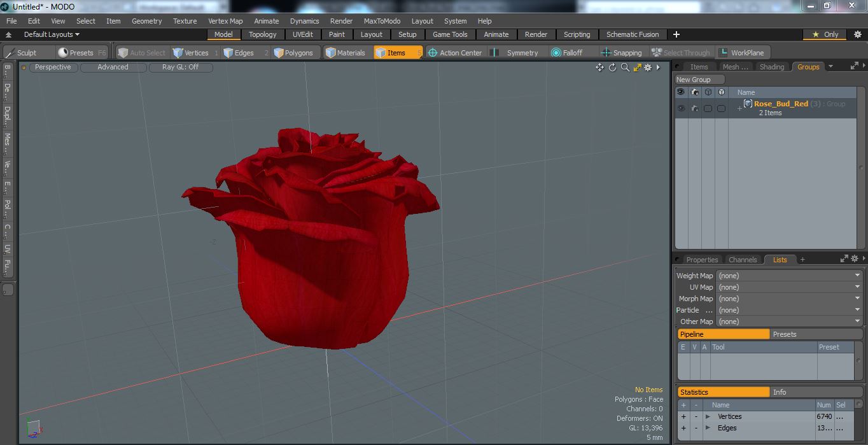Click the Perspective view button

(53, 67)
